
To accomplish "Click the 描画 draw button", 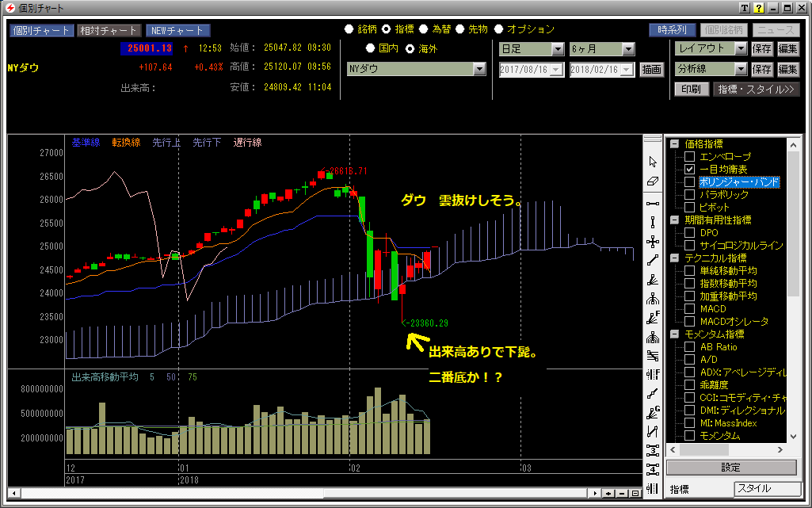I will tap(651, 69).
